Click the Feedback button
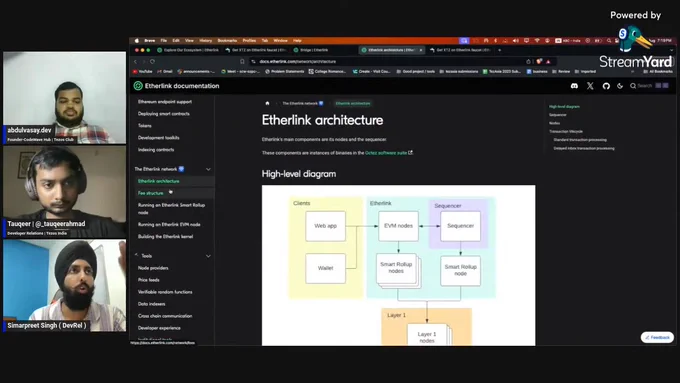The height and width of the screenshot is (383, 680). pos(657,337)
